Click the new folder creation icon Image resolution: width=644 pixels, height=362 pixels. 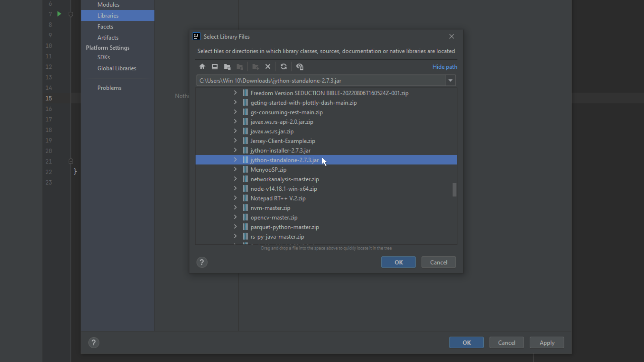tap(255, 66)
